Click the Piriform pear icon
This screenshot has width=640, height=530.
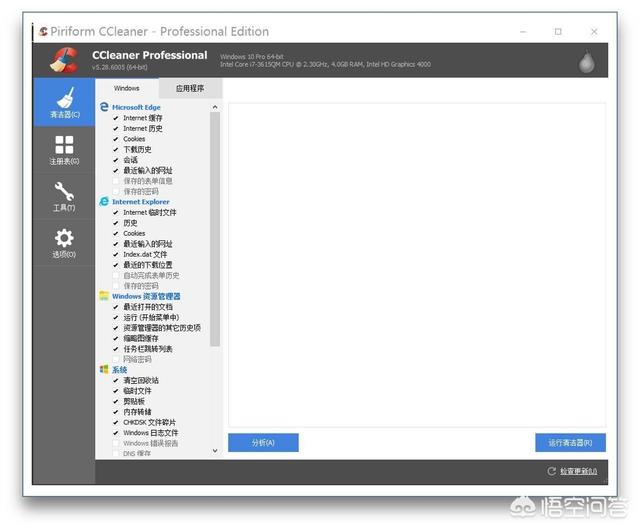[x=587, y=62]
